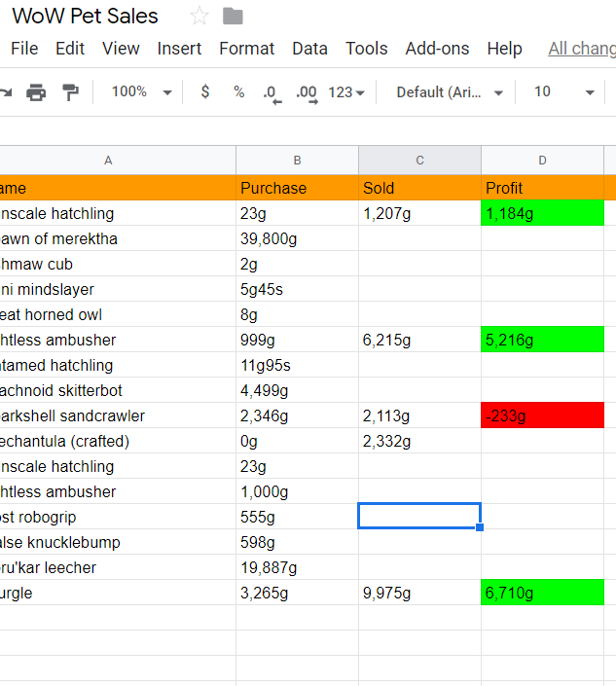Open the Format menu
616x686 pixels.
pos(246,49)
